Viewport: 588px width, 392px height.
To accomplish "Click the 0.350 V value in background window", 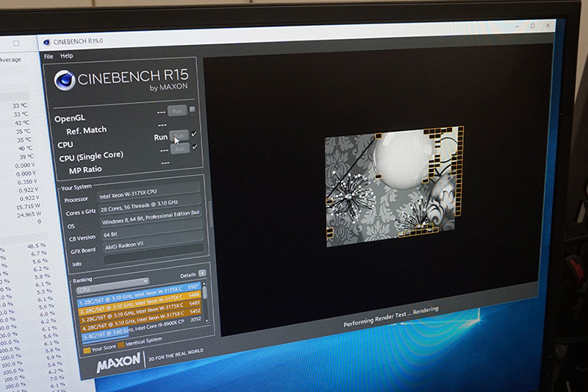I will coord(27,182).
